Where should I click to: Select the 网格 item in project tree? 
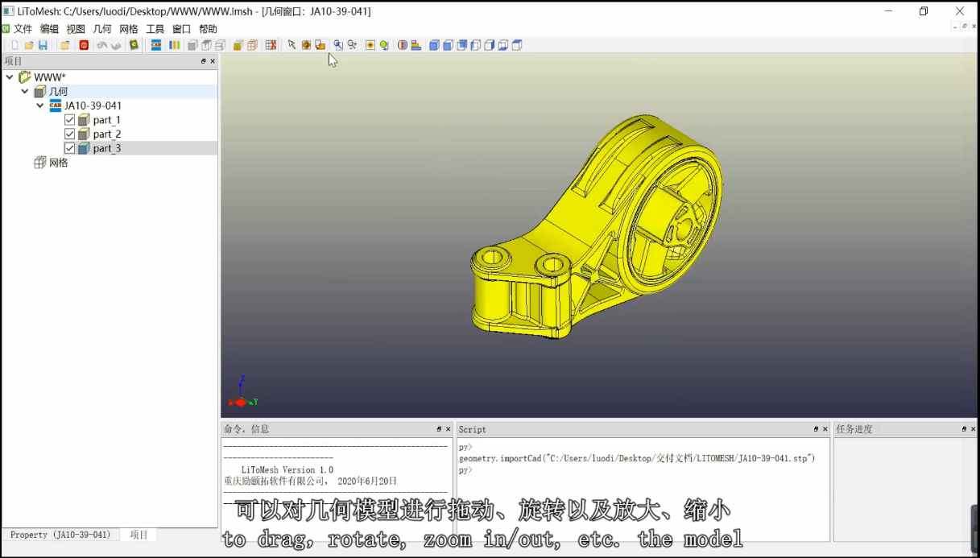(x=58, y=163)
